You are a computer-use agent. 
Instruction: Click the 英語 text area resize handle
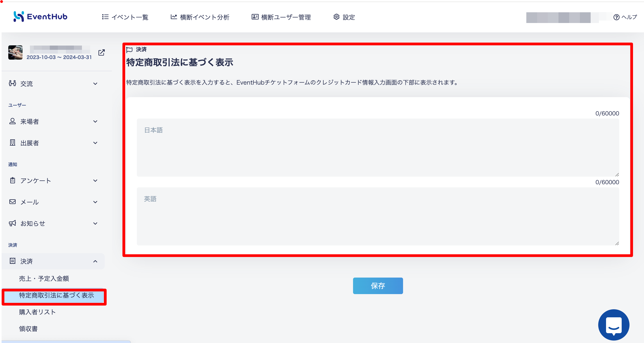617,243
